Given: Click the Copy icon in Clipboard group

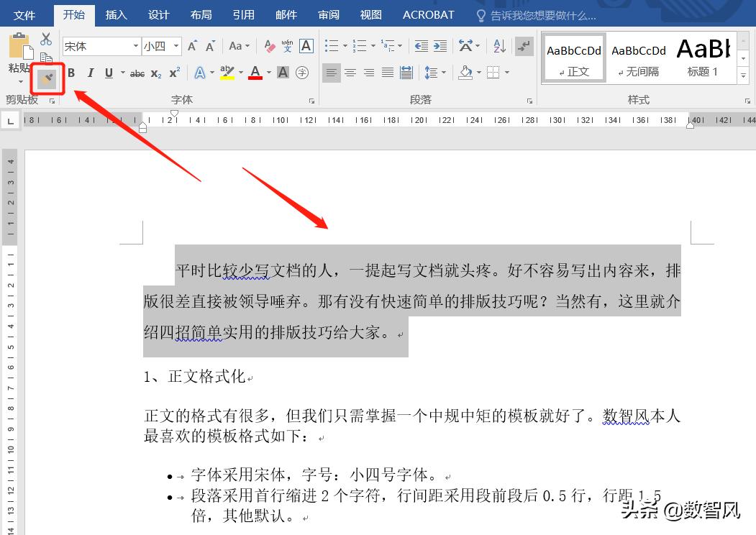Looking at the screenshot, I should coord(45,57).
